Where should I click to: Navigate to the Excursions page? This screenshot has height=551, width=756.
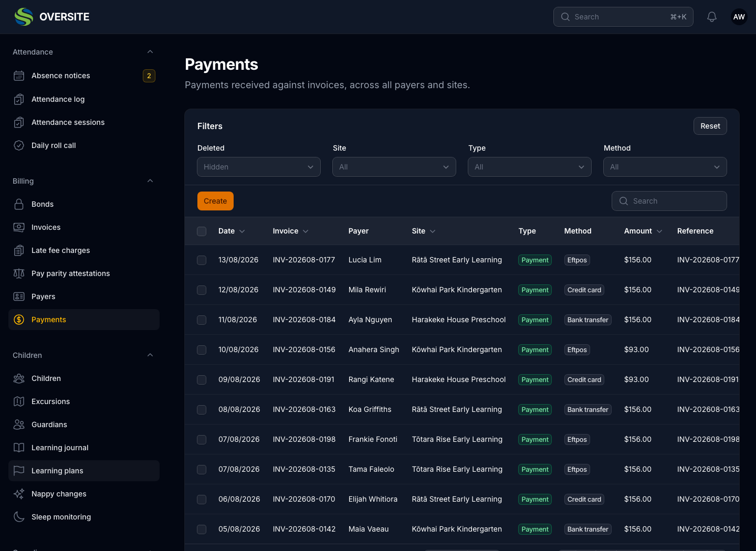click(x=84, y=401)
